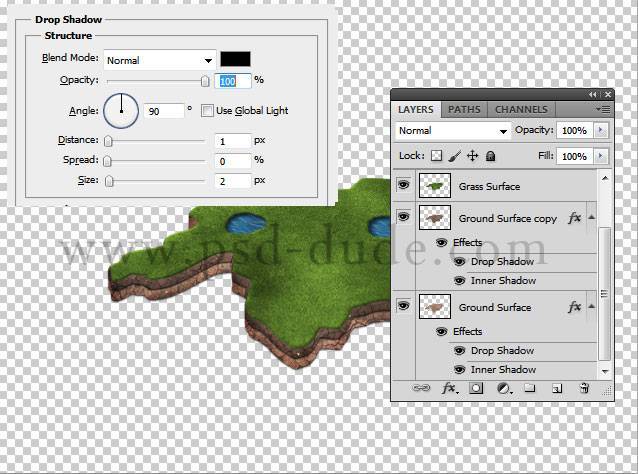This screenshot has width=638, height=474.
Task: Lock layer position
Action: pos(472,156)
